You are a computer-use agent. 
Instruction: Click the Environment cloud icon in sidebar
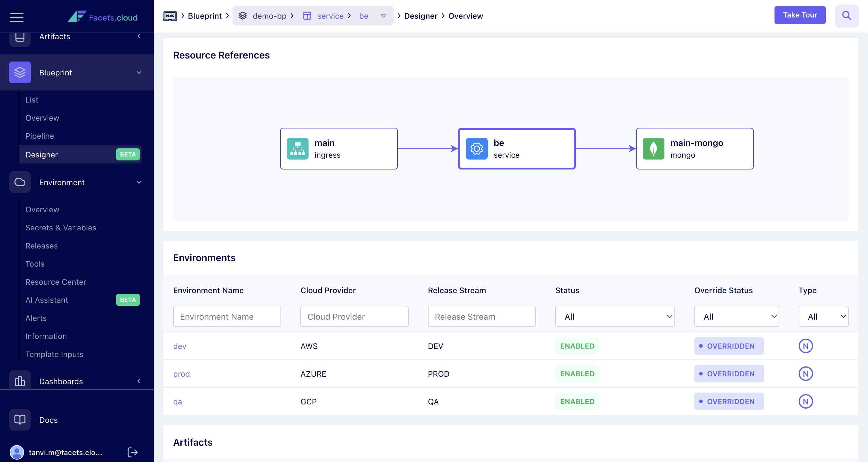20,182
